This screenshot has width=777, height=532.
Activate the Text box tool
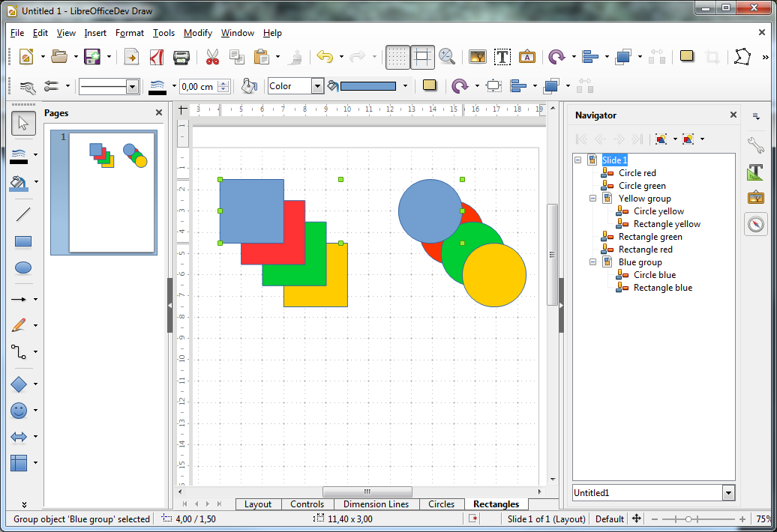[x=502, y=57]
